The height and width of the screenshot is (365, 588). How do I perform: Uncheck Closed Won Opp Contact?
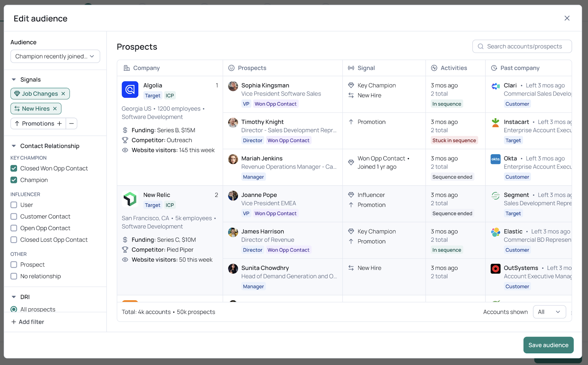[x=14, y=169]
